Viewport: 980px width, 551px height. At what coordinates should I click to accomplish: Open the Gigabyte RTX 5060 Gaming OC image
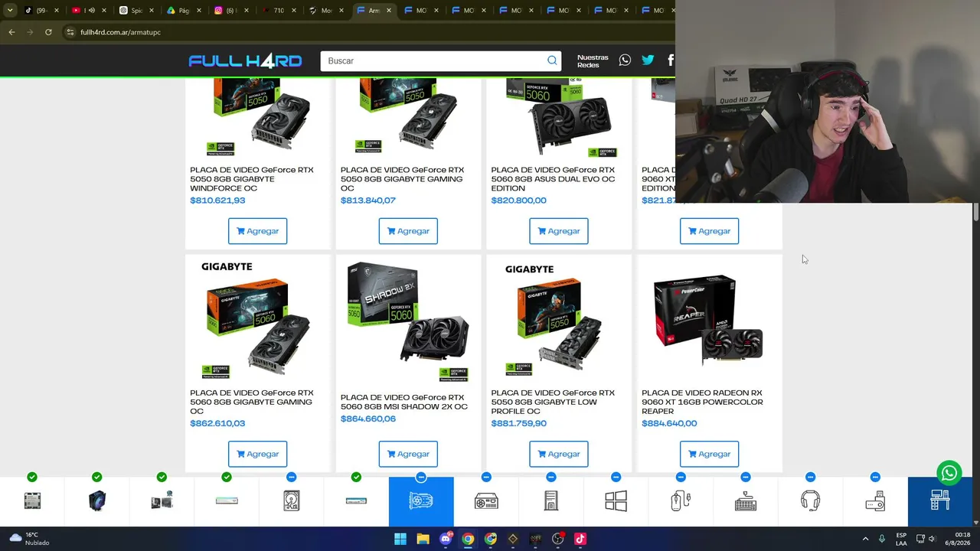(257, 320)
